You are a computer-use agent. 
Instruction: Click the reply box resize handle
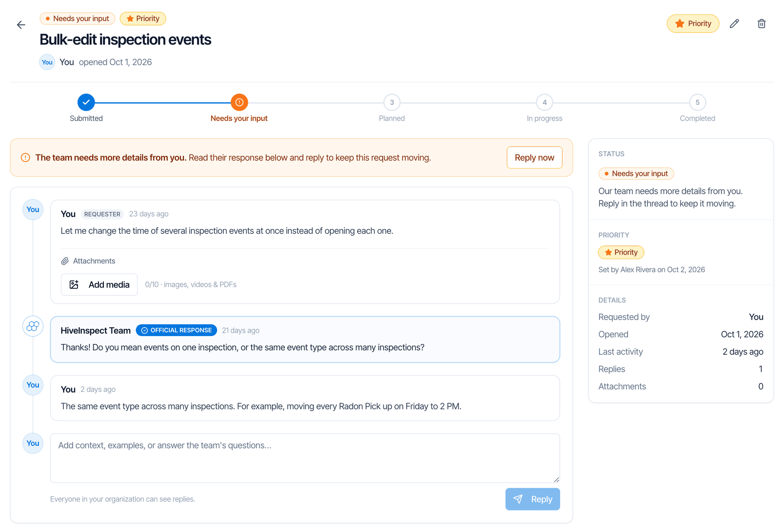[556, 480]
